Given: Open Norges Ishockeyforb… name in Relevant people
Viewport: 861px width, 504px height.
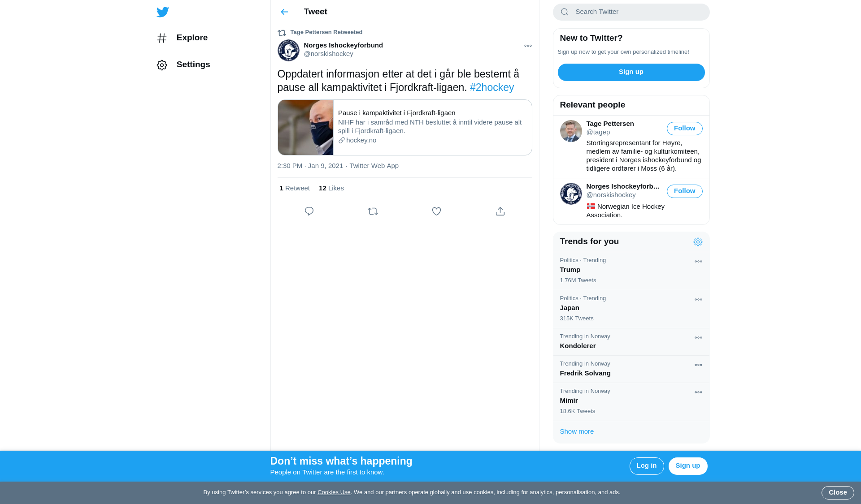Looking at the screenshot, I should point(623,186).
